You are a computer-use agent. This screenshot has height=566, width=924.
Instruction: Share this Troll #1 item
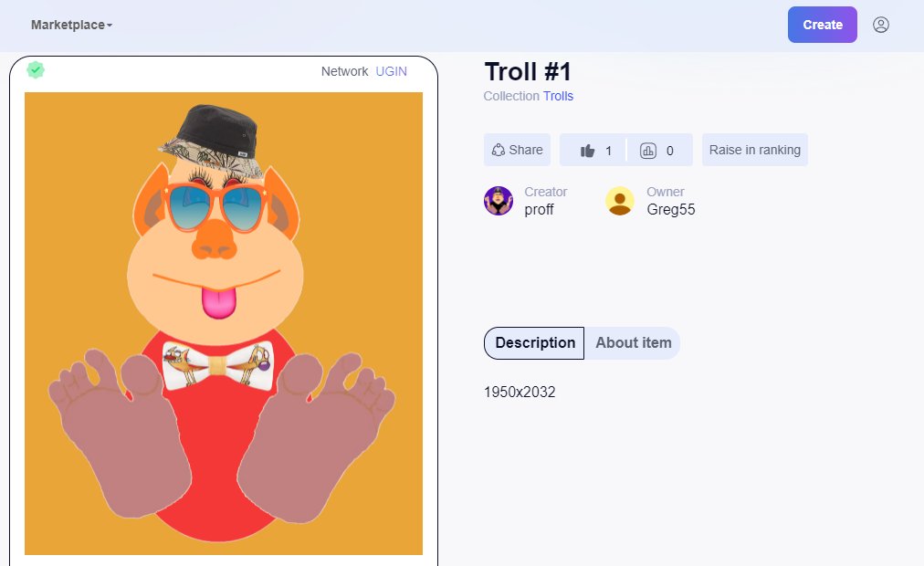517,150
